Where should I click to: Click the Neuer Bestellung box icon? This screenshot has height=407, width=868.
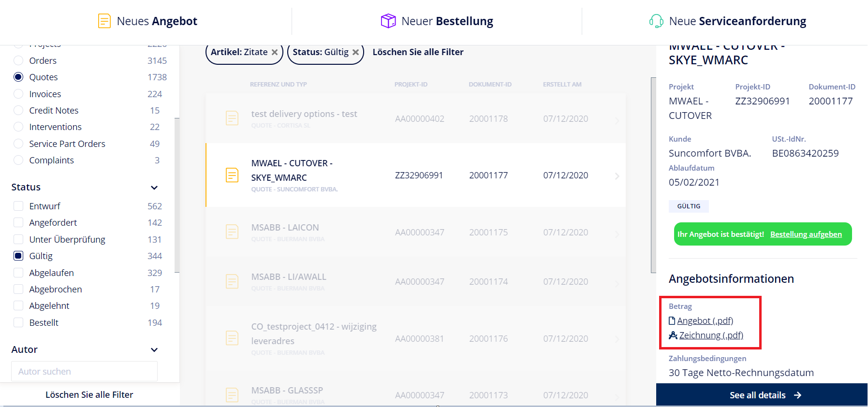pyautogui.click(x=388, y=21)
